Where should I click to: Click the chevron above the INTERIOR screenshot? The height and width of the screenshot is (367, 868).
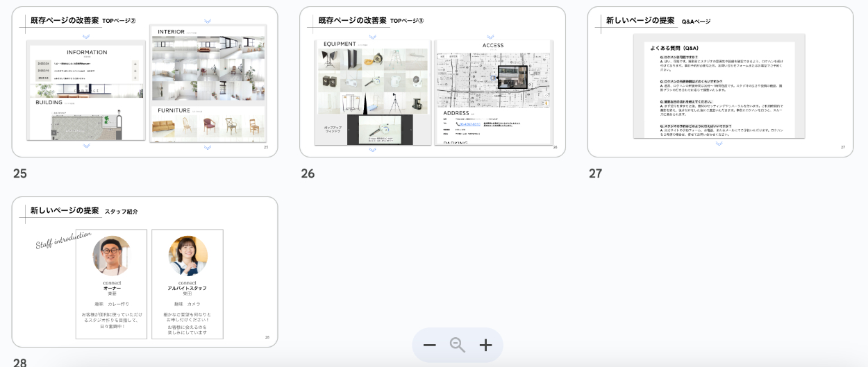point(208,22)
